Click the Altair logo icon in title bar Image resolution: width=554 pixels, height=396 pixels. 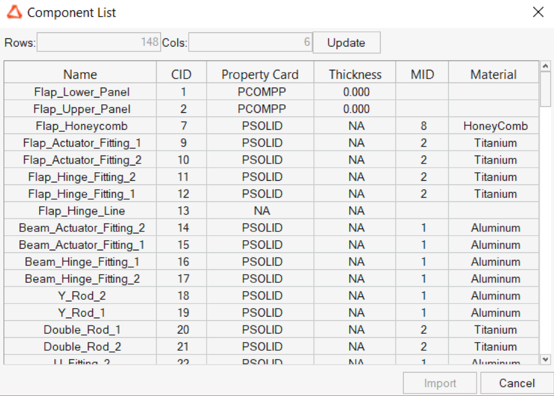(x=14, y=12)
